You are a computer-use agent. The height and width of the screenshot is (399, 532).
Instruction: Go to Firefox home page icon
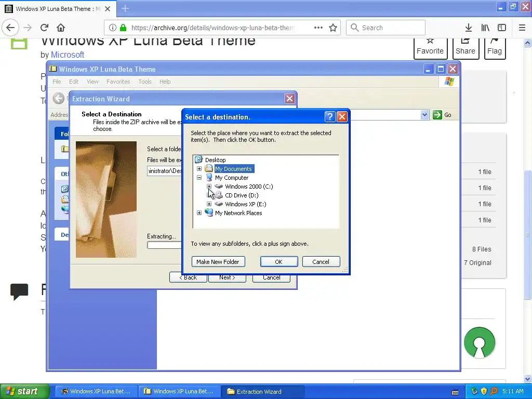[x=61, y=28]
